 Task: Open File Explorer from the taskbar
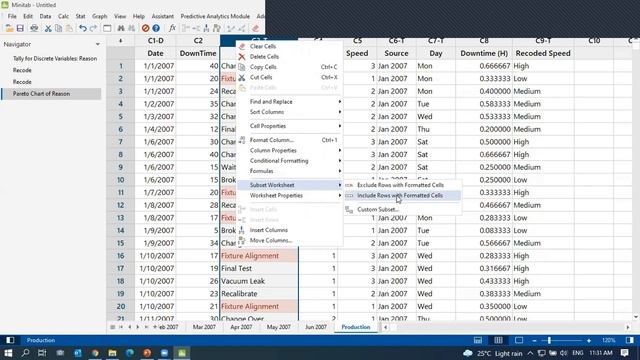tap(113, 353)
